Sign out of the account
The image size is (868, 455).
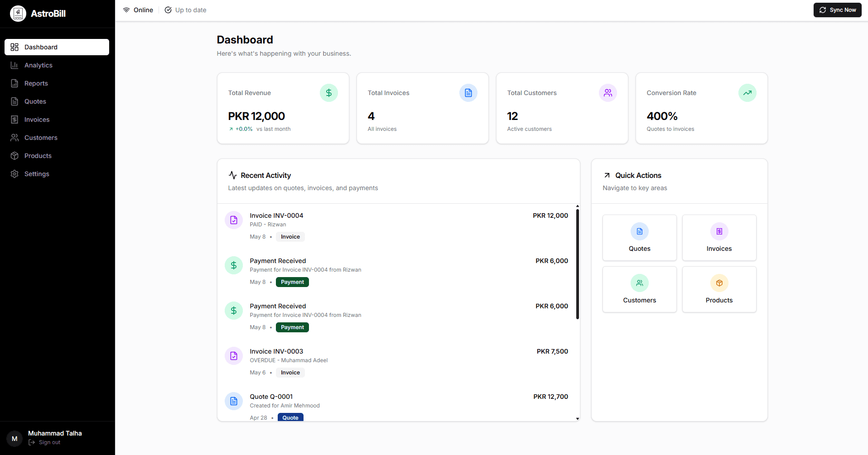pyautogui.click(x=44, y=442)
